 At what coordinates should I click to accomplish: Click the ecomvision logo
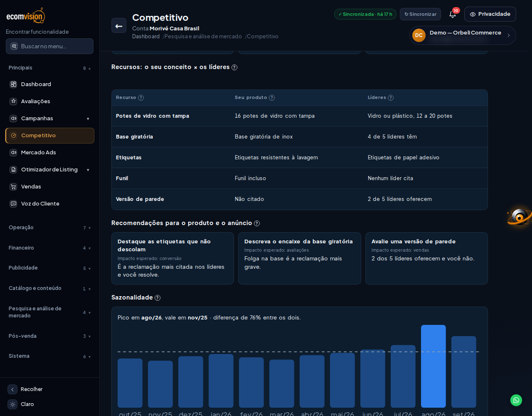26,15
